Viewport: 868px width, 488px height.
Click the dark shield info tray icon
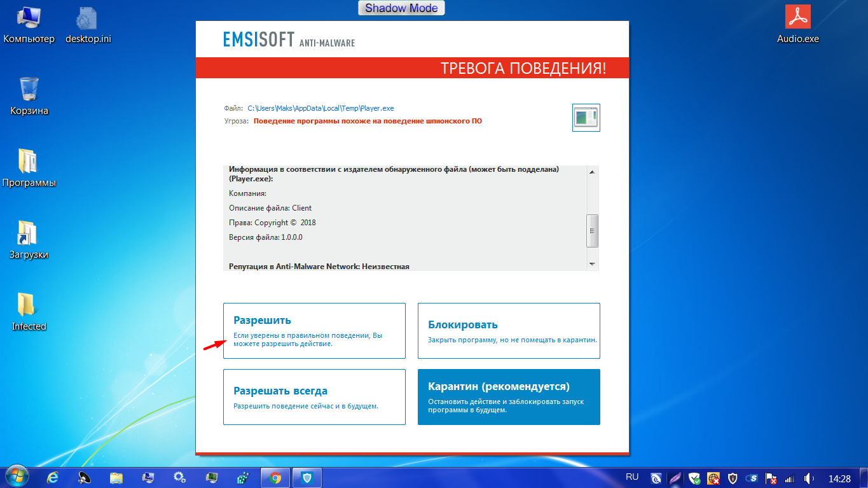click(733, 478)
